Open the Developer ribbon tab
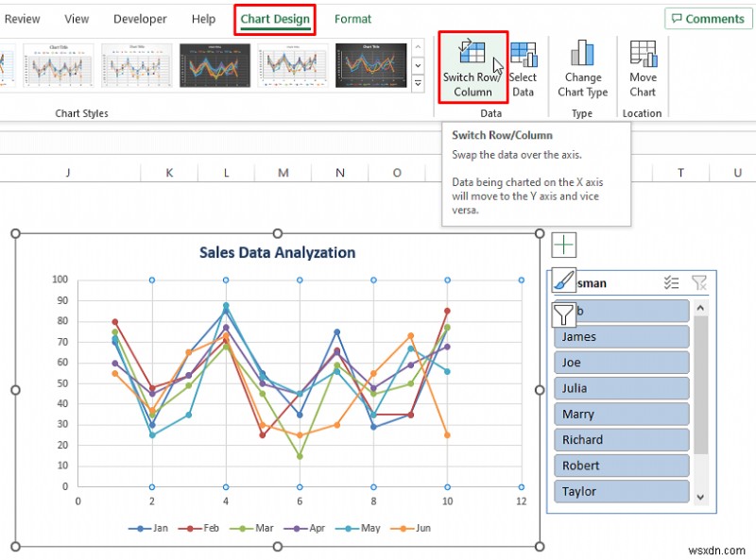The image size is (756, 560). tap(140, 18)
